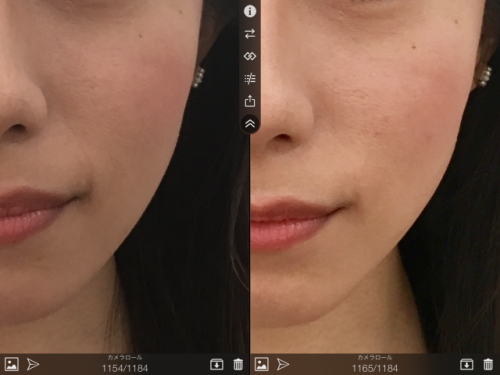500x375 pixels.
Task: Save left photo with download box icon
Action: coord(217,364)
